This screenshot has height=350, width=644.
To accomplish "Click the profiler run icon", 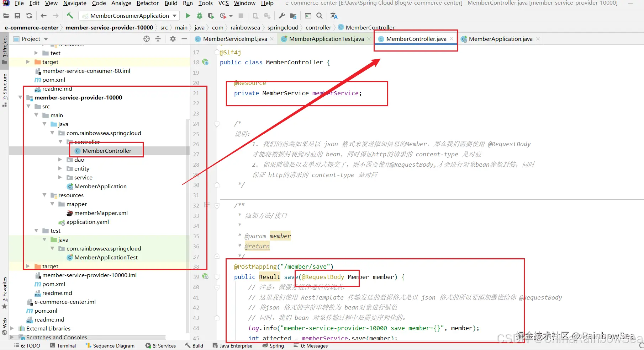I will click(223, 16).
